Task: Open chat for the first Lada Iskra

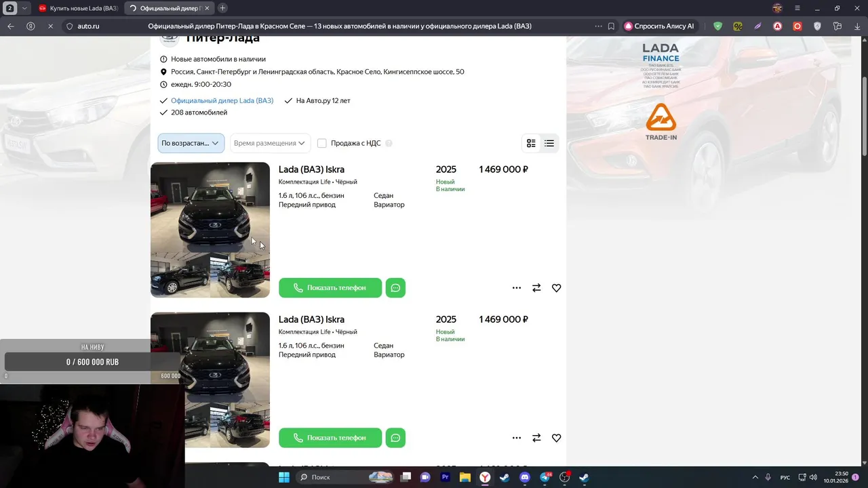Action: [x=395, y=288]
